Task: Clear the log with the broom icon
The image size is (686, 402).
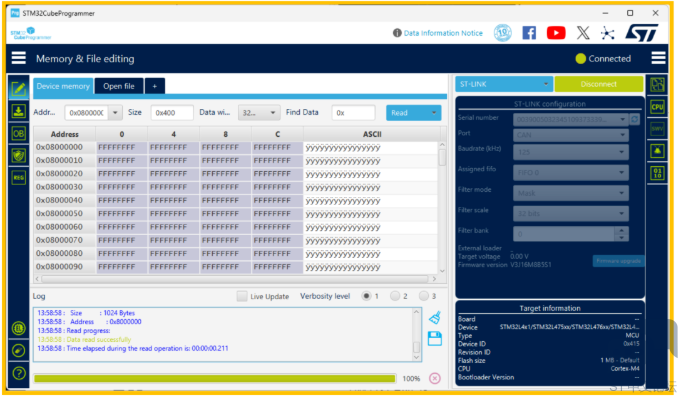Action: point(434,318)
